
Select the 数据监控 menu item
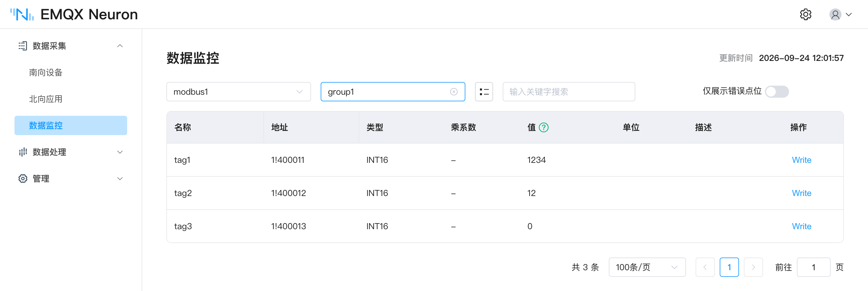71,125
